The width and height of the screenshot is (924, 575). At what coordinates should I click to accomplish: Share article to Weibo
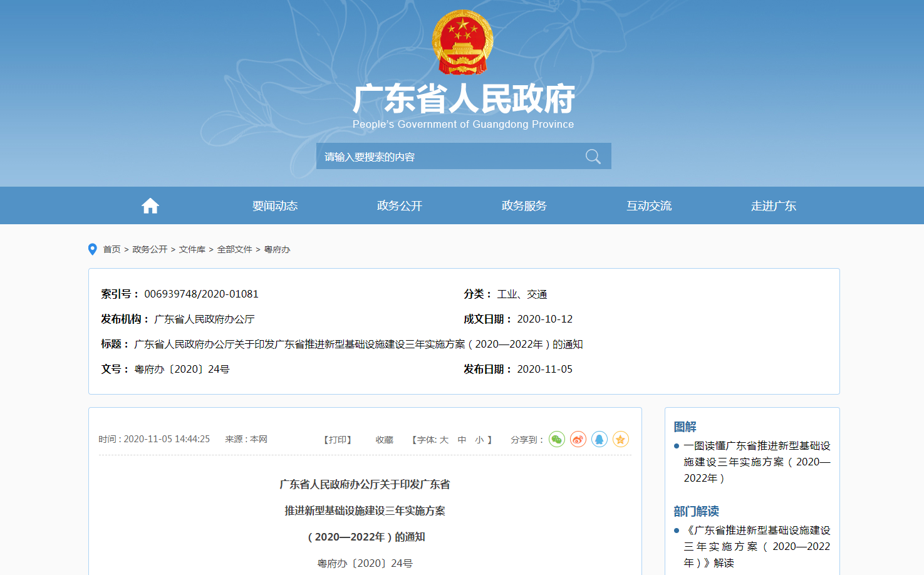pyautogui.click(x=578, y=440)
